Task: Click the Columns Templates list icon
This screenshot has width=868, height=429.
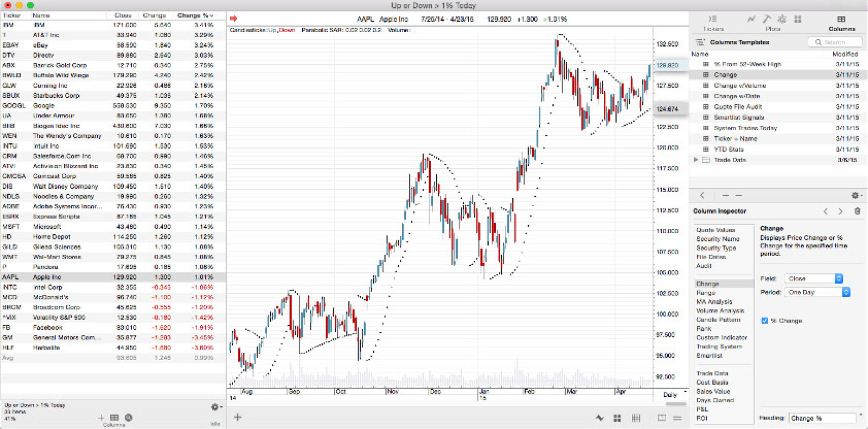Action: point(700,42)
